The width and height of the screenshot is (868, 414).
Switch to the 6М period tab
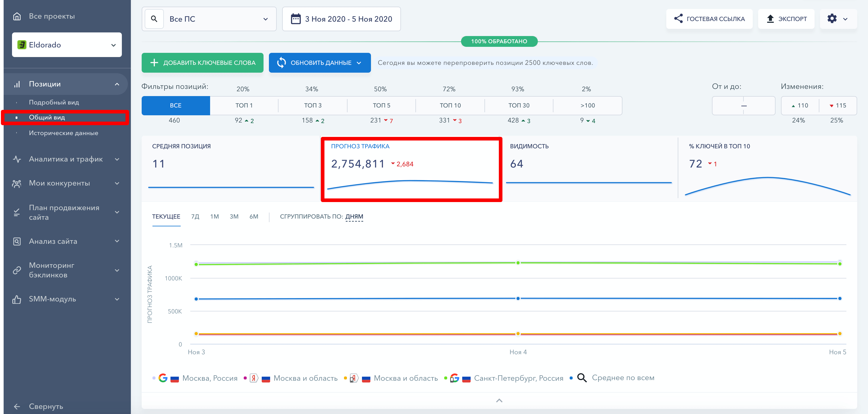point(254,217)
